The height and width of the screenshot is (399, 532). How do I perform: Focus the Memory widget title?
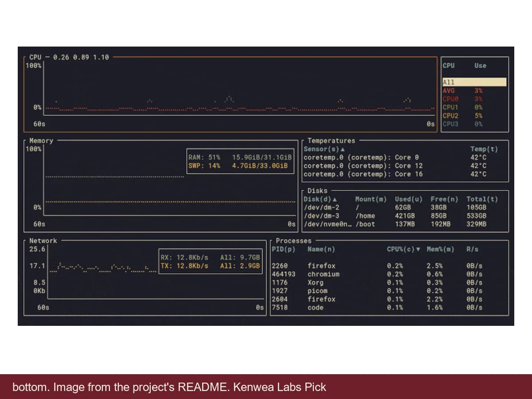point(41,141)
